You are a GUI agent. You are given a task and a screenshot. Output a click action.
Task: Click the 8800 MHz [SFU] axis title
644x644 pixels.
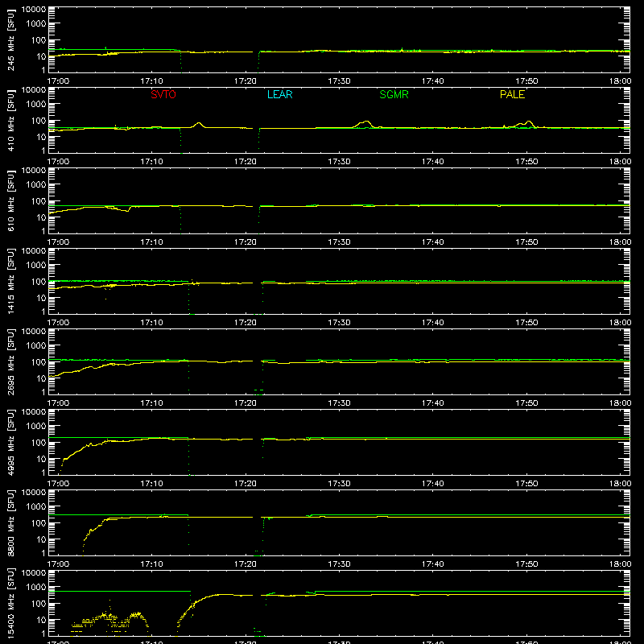pyautogui.click(x=10, y=522)
